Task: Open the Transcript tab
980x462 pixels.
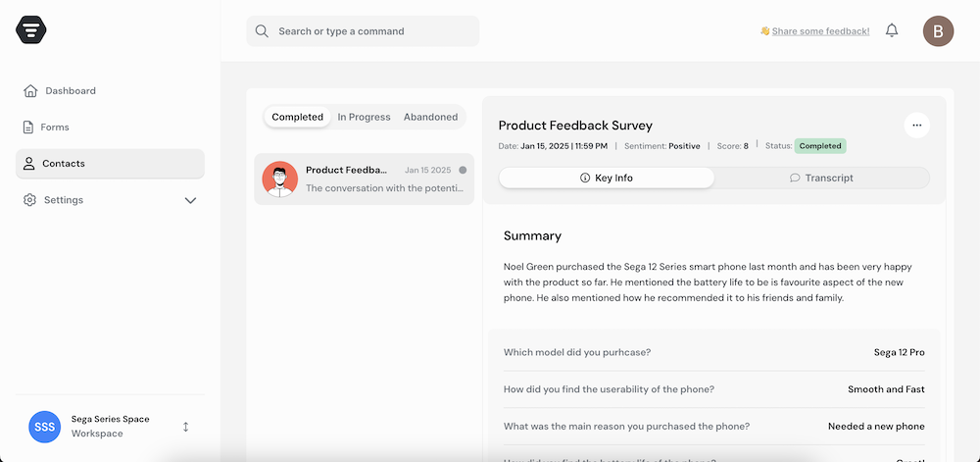Action: coord(821,178)
